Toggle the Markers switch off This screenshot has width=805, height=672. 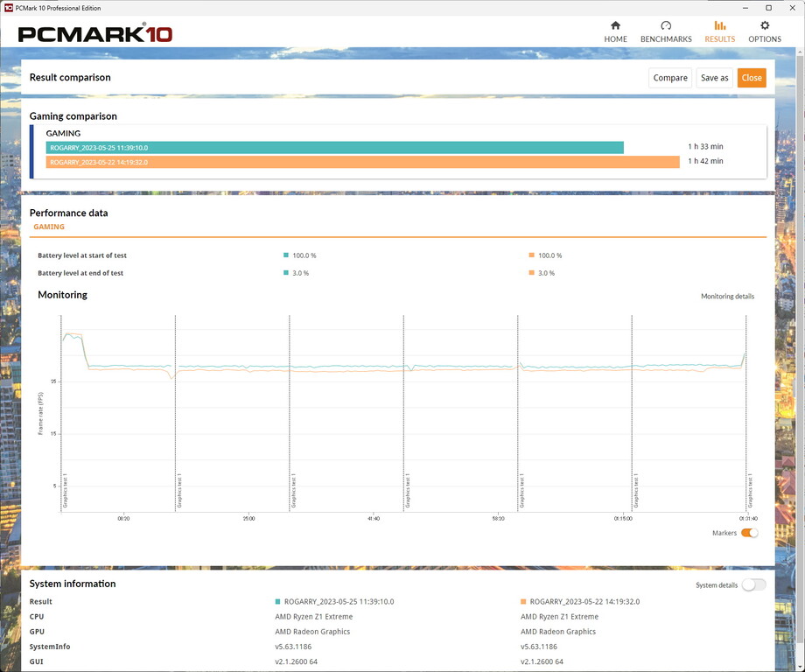(x=750, y=532)
